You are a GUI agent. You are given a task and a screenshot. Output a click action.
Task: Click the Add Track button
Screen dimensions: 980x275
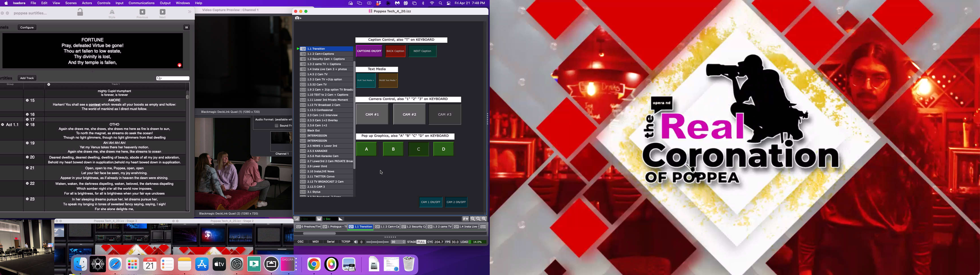click(27, 78)
